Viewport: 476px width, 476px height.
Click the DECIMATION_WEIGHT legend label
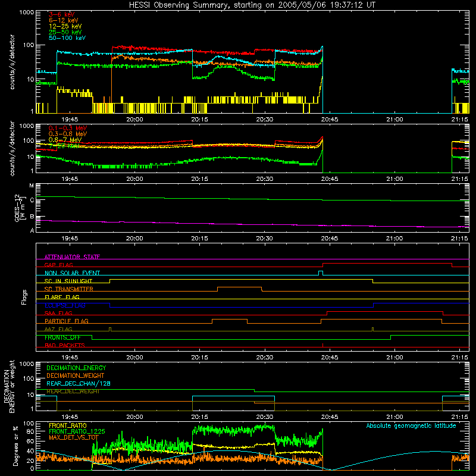(x=76, y=375)
